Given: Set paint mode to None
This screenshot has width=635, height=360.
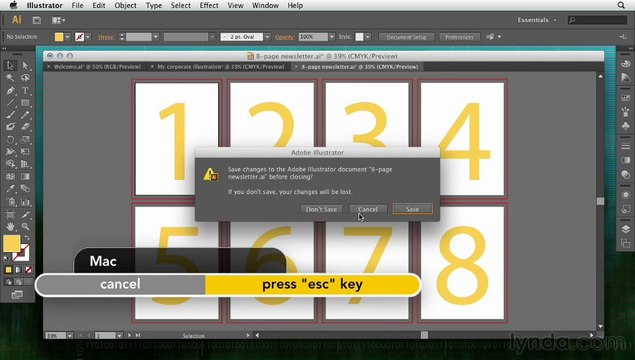Looking at the screenshot, I should click(x=28, y=269).
